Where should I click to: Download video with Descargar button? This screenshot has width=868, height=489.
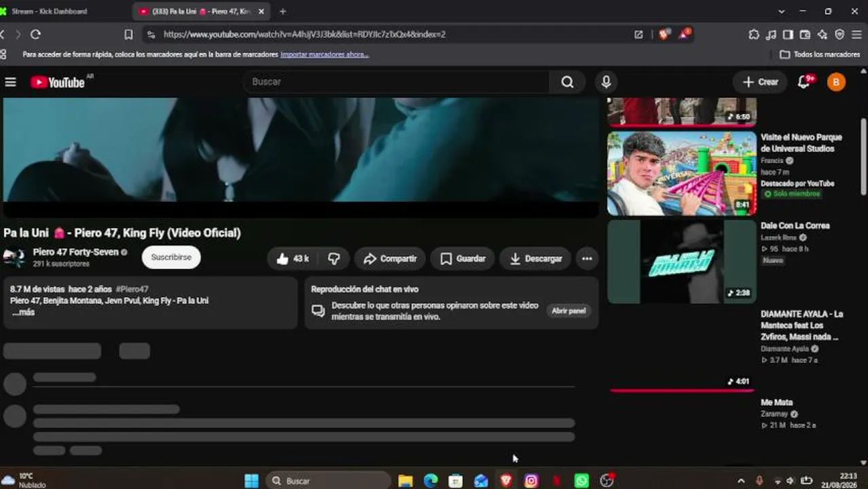click(535, 259)
